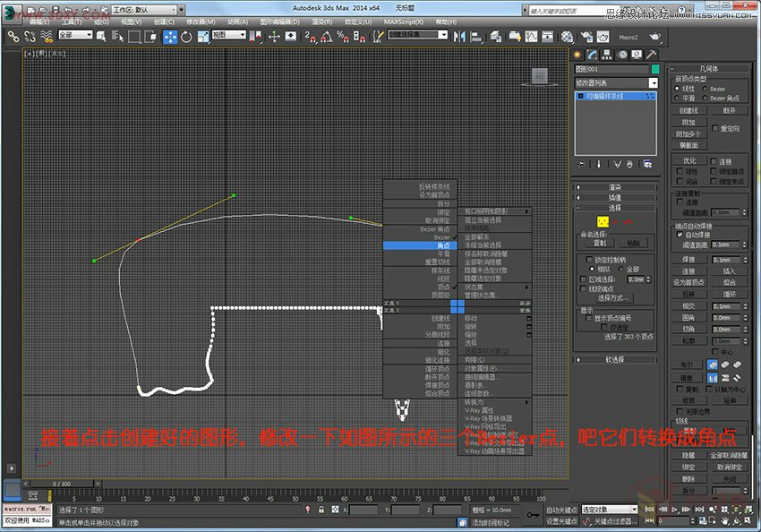Select the Bezier 角点 radio button
Screen dimensions: 761x532
coord(705,98)
